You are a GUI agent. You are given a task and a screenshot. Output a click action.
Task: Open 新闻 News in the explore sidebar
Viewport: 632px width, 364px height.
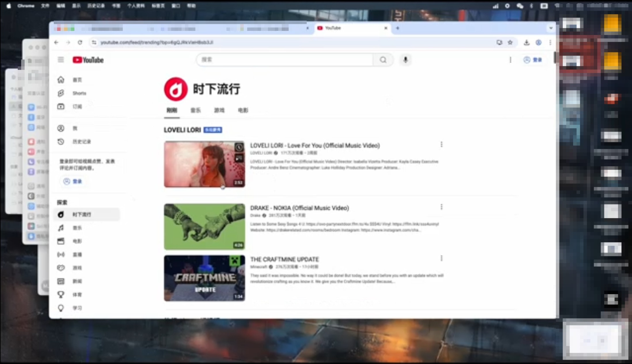(x=86, y=281)
